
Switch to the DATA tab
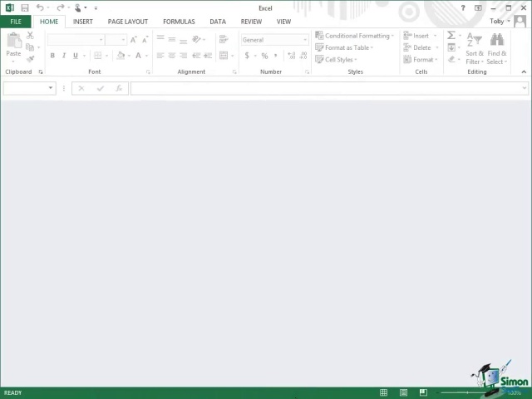click(218, 22)
